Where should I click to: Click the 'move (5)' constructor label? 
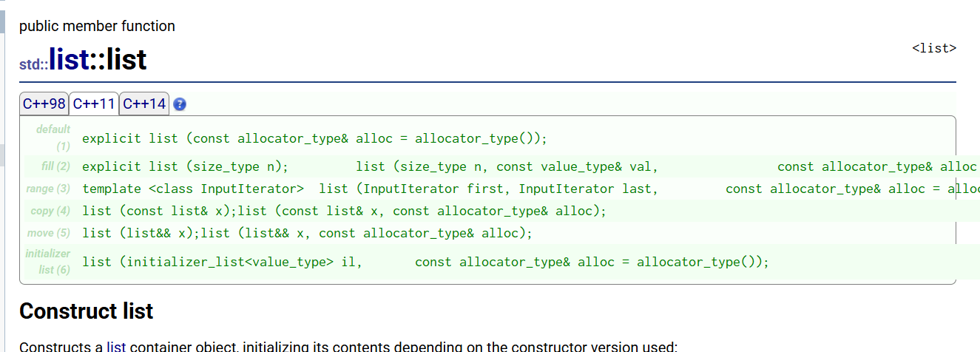pyautogui.click(x=49, y=233)
